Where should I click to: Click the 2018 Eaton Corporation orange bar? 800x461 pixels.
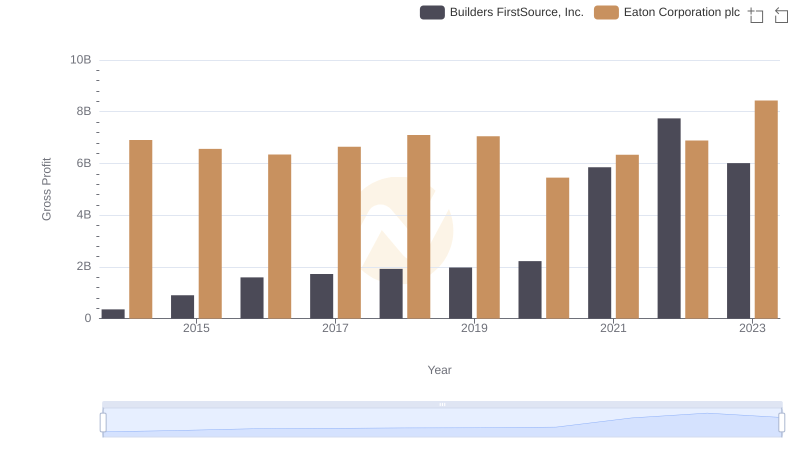419,226
